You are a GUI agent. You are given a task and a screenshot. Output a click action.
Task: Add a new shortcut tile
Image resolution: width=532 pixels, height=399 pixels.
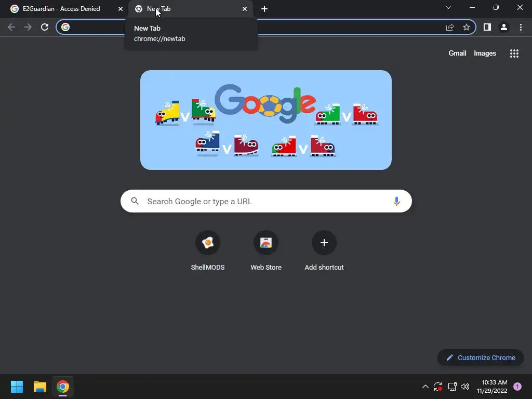tap(324, 250)
